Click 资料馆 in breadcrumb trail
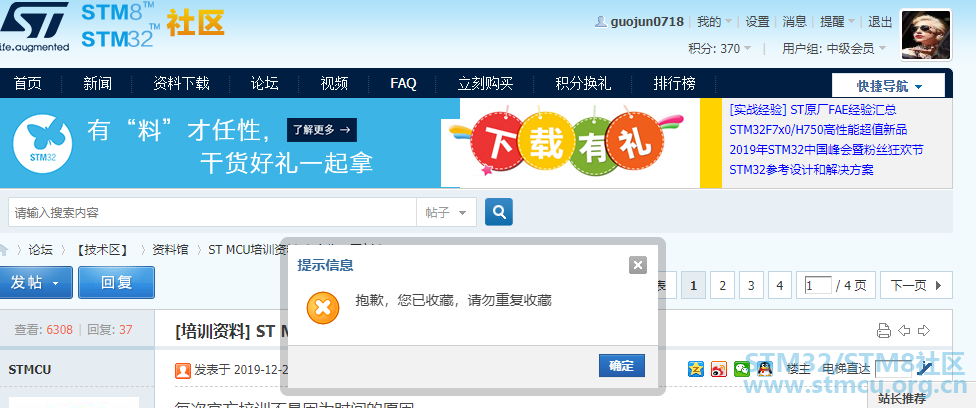Viewport: 976px width, 408px height. pyautogui.click(x=171, y=250)
